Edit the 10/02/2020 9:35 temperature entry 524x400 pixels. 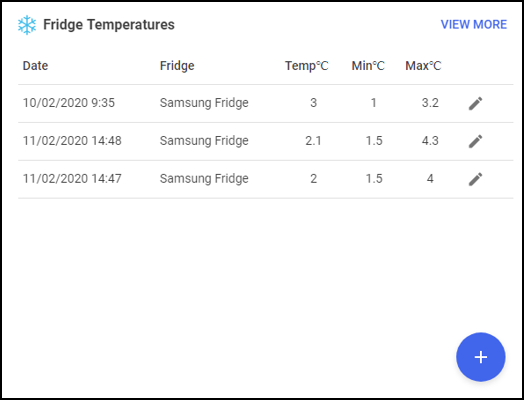click(475, 103)
